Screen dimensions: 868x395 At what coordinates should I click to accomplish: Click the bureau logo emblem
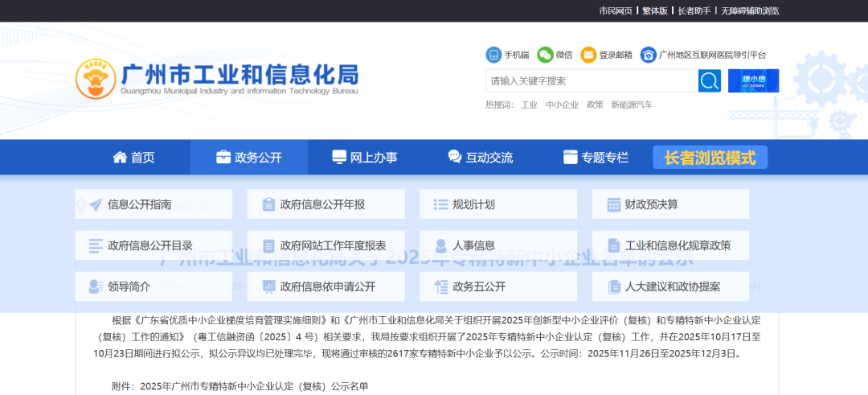(x=96, y=79)
